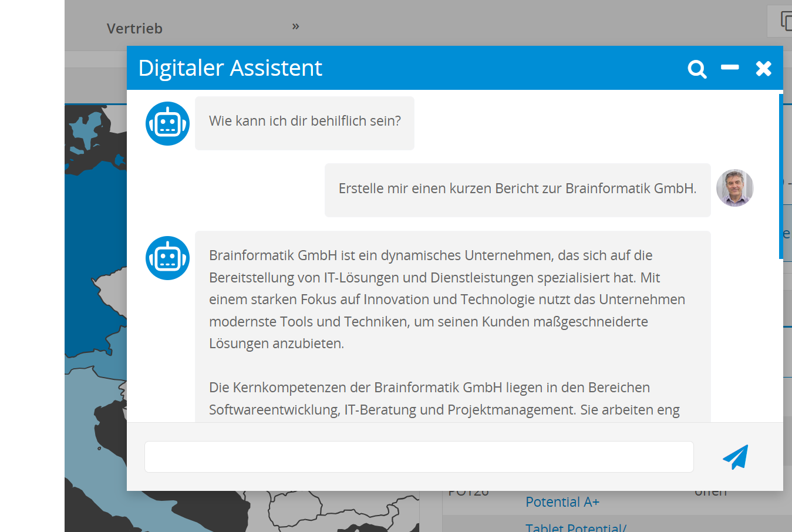
Task: Click the paragraph 'Die Kernkompetenzen der Brainformatik GmbH'
Action: (444, 399)
